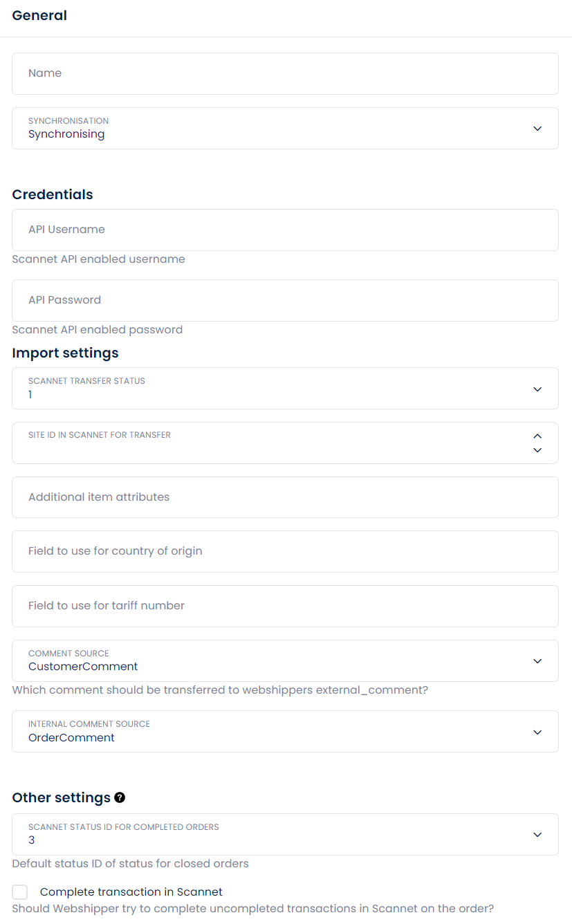The image size is (572, 924).
Task: Open the Scannet Transfer Status dropdown
Action: pyautogui.click(x=277, y=389)
